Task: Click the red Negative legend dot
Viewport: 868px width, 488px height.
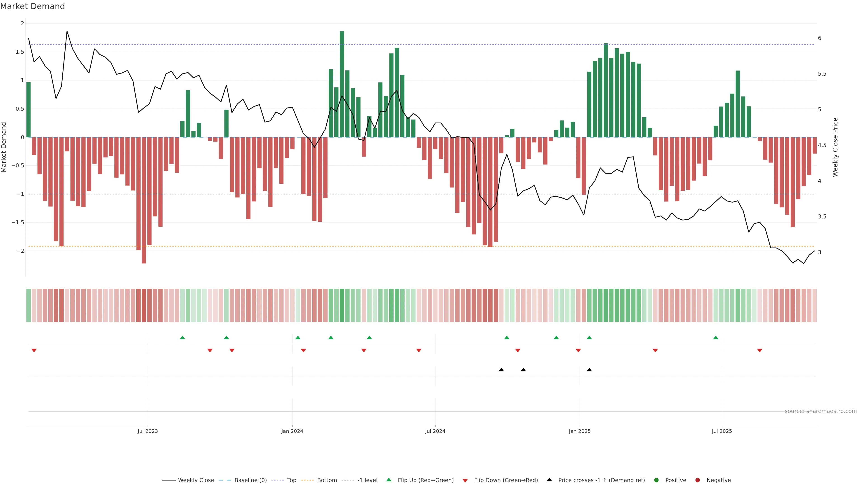Action: (x=698, y=480)
